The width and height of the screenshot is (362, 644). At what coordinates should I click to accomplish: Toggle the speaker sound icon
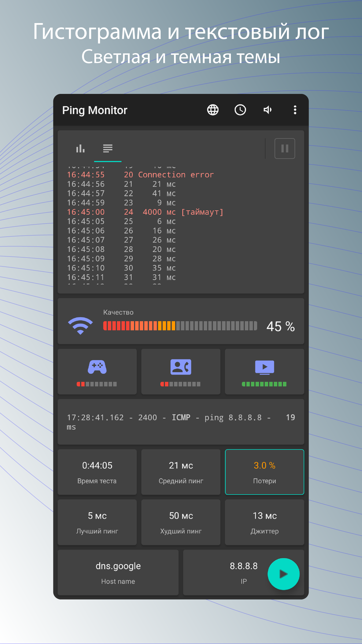tap(268, 110)
